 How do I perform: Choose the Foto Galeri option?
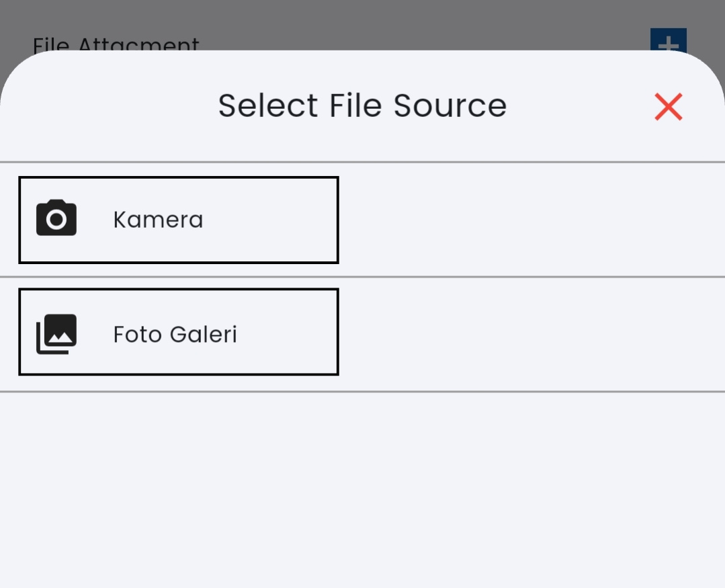coord(178,332)
